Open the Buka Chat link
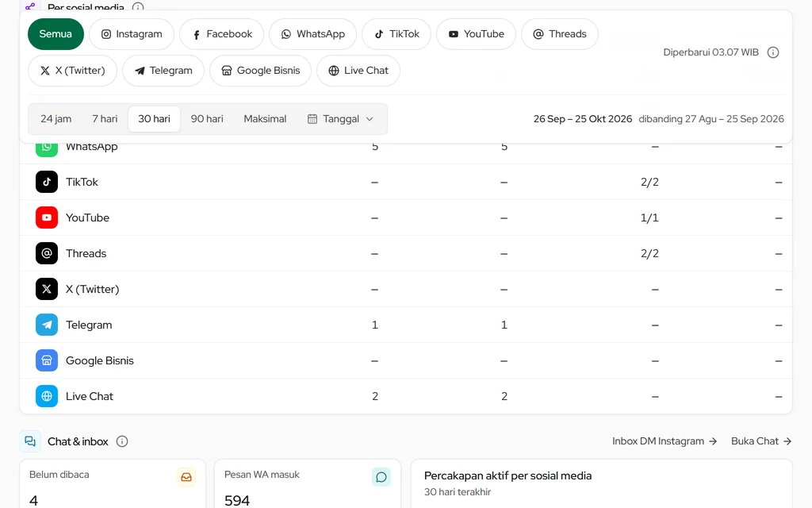812x508 pixels. [x=761, y=441]
